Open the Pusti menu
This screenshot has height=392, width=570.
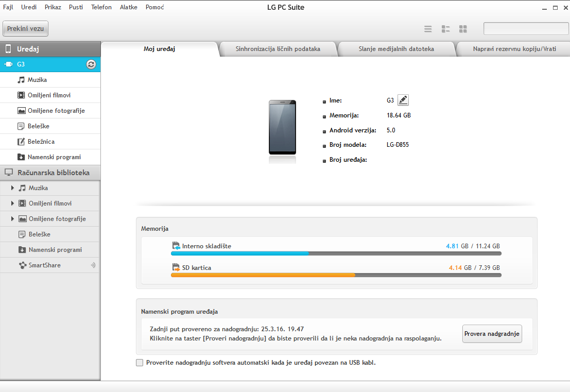pyautogui.click(x=76, y=7)
